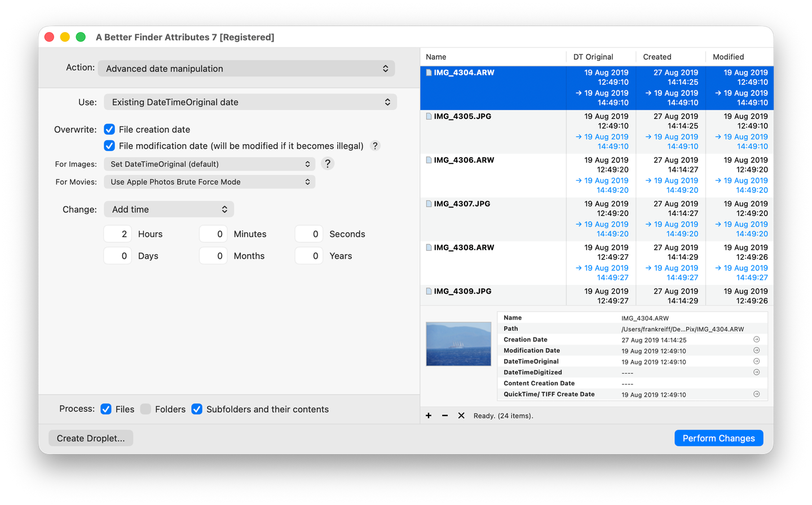Click the minus icon to remove item
The height and width of the screenshot is (505, 812).
pyautogui.click(x=445, y=415)
